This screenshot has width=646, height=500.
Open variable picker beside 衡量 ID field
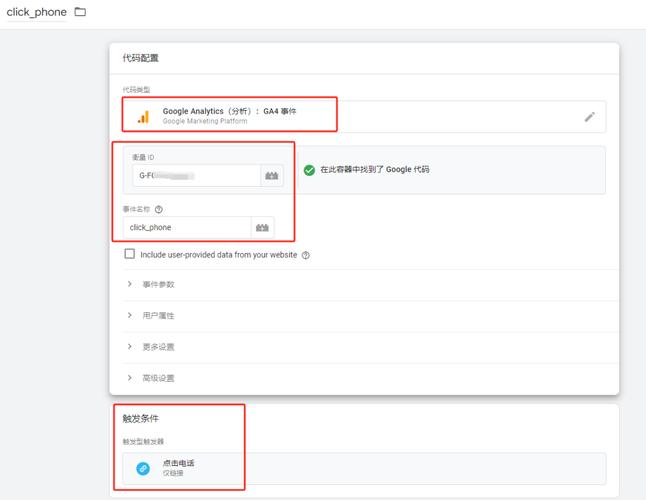pos(271,175)
